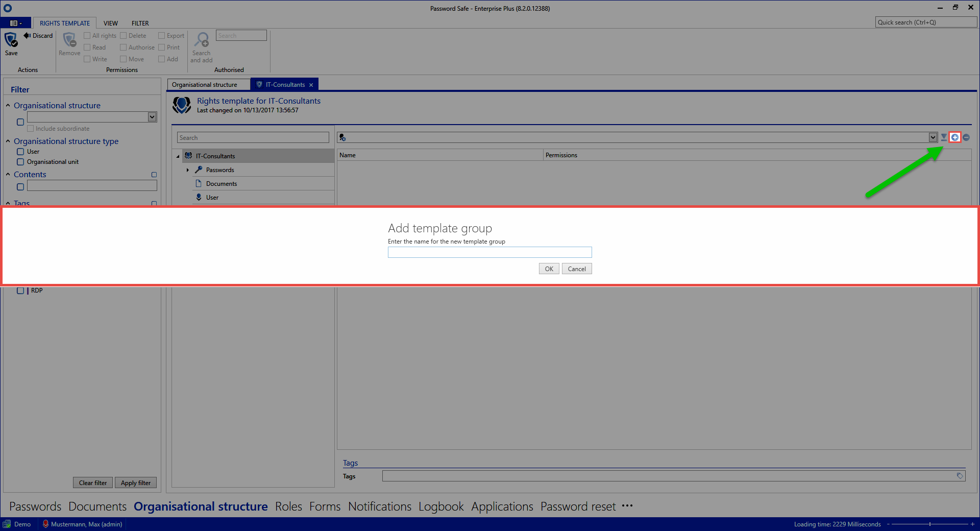The width and height of the screenshot is (980, 531).
Task: Click the Remove shield icon
Action: point(69,40)
